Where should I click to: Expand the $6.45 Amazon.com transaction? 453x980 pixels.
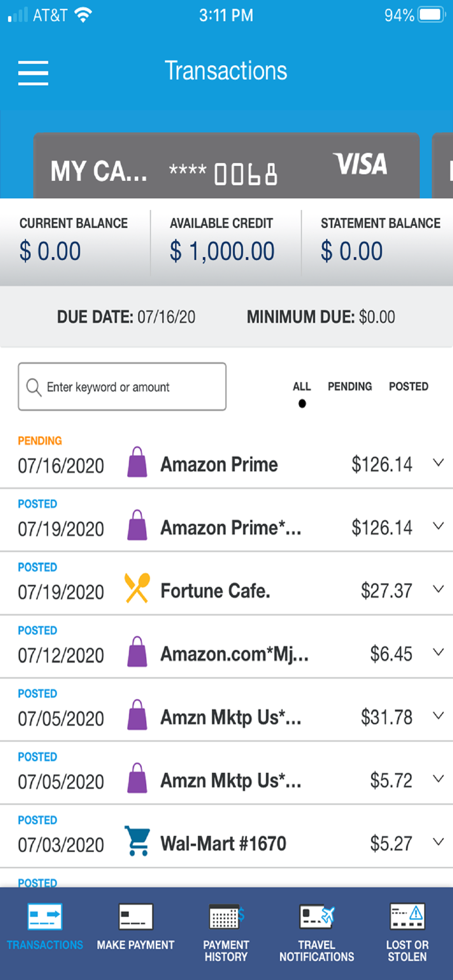[438, 652]
